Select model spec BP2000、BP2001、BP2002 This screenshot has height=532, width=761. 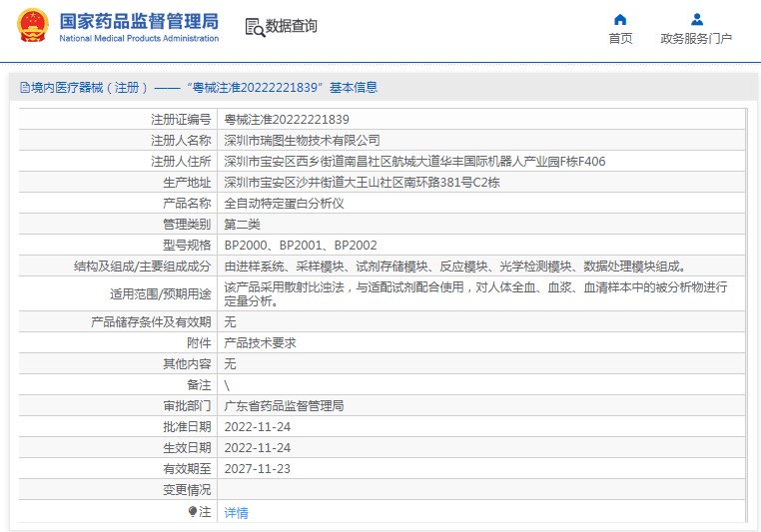click(301, 246)
